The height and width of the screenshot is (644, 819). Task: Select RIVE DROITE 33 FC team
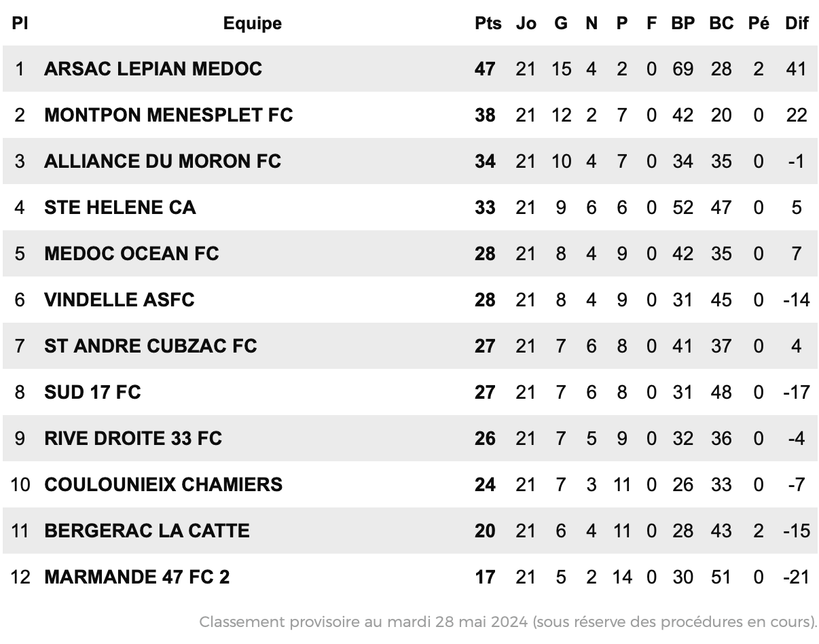coord(133,438)
